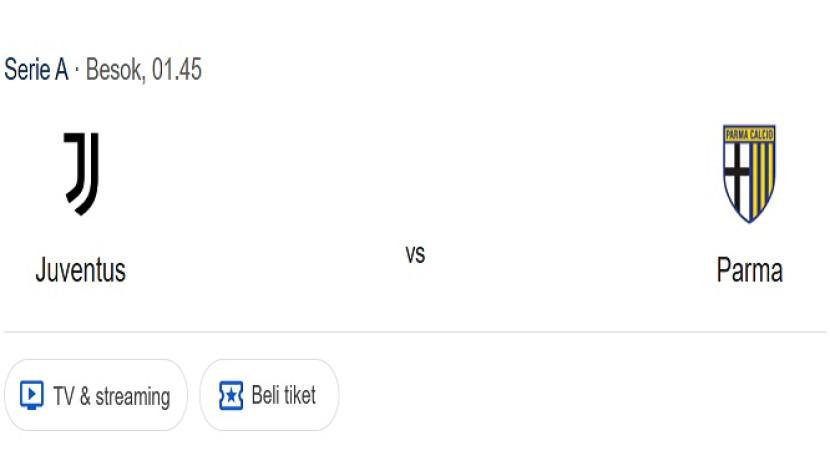Image resolution: width=830 pixels, height=466 pixels.
Task: Click the black cross on Parma crest
Action: (737, 180)
